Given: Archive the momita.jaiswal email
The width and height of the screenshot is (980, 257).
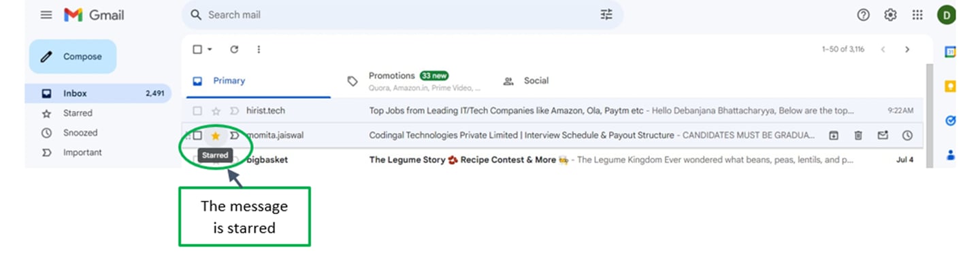Looking at the screenshot, I should pyautogui.click(x=834, y=136).
